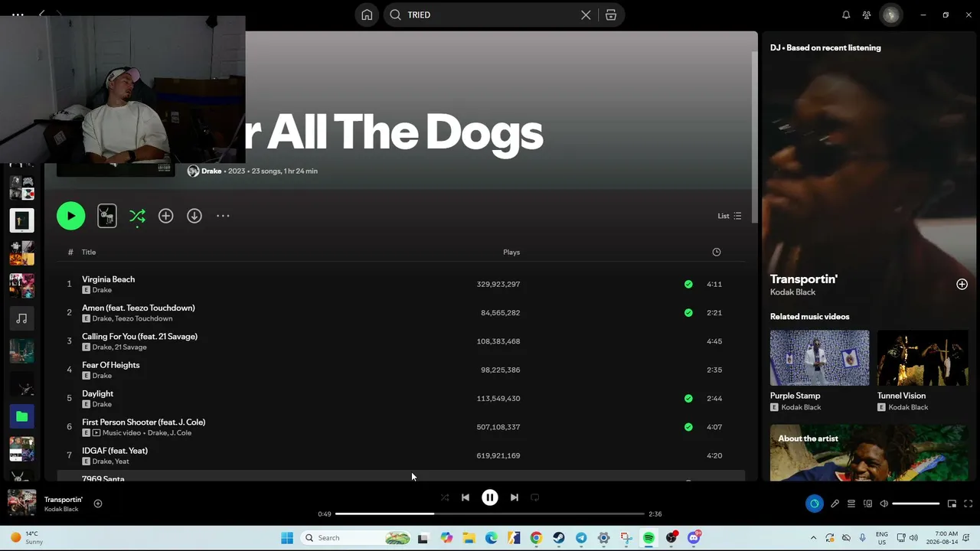980x551 pixels.
Task: Open Connect to a device
Action: click(x=867, y=504)
